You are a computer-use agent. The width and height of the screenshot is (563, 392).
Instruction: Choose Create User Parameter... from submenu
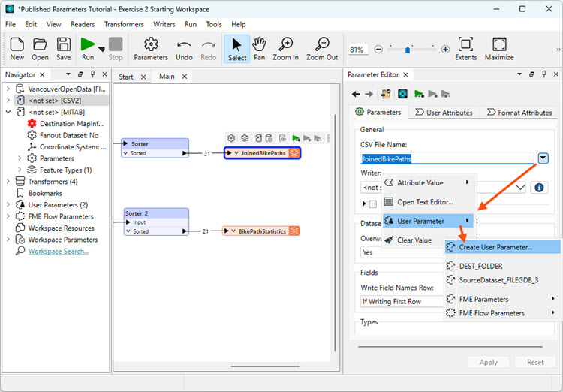502,247
